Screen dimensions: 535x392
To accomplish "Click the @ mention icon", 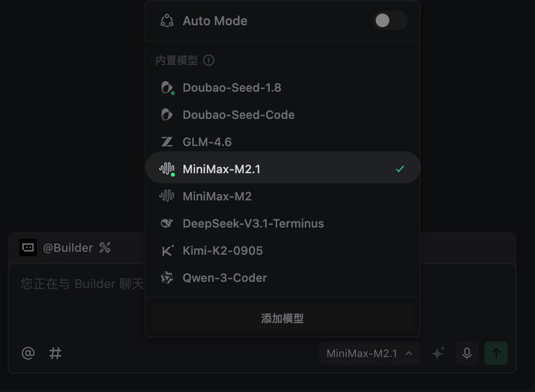I will pyautogui.click(x=28, y=353).
